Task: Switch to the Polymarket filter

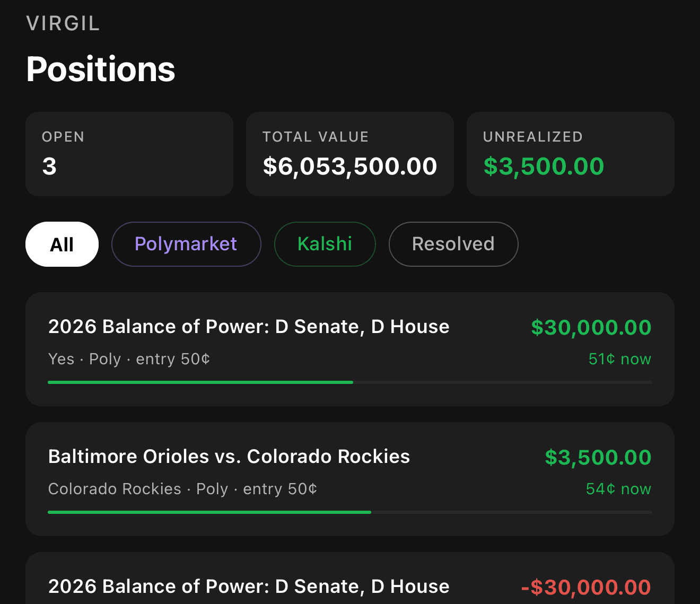Action: click(x=186, y=244)
